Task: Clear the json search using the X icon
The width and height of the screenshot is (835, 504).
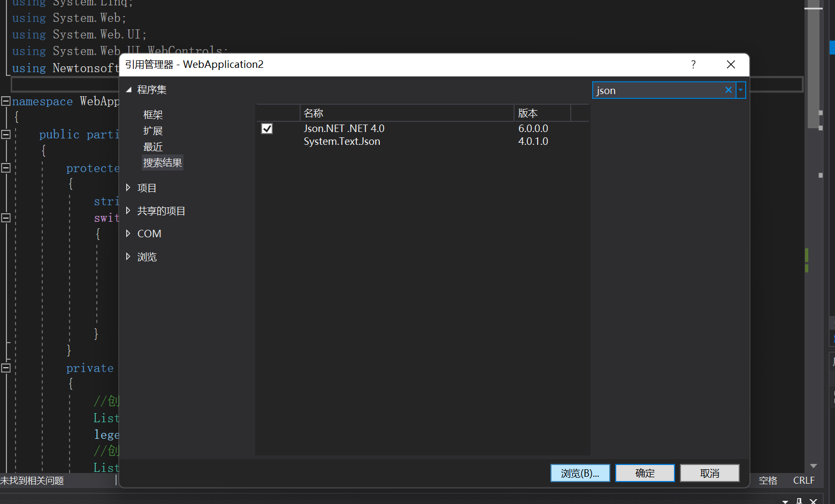Action: coord(728,90)
